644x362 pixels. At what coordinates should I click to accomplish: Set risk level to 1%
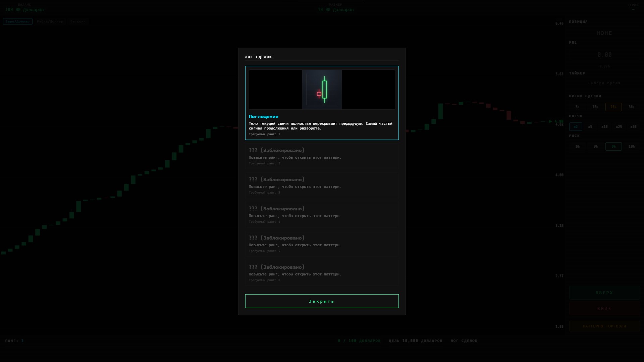(x=577, y=146)
